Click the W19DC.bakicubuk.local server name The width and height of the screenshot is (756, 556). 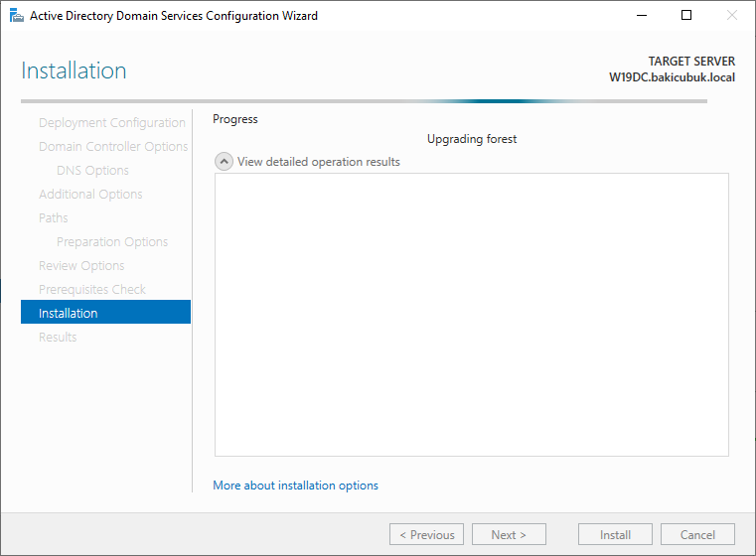pyautogui.click(x=673, y=77)
